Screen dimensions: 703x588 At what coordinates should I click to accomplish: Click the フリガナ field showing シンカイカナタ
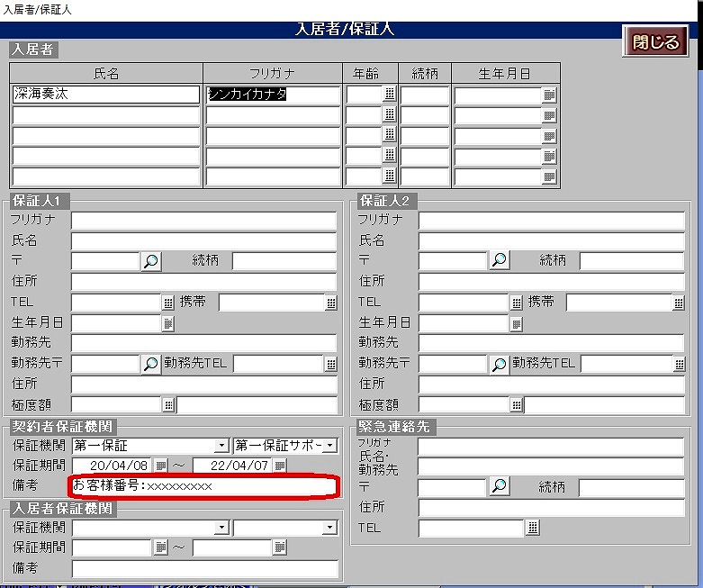click(x=273, y=95)
